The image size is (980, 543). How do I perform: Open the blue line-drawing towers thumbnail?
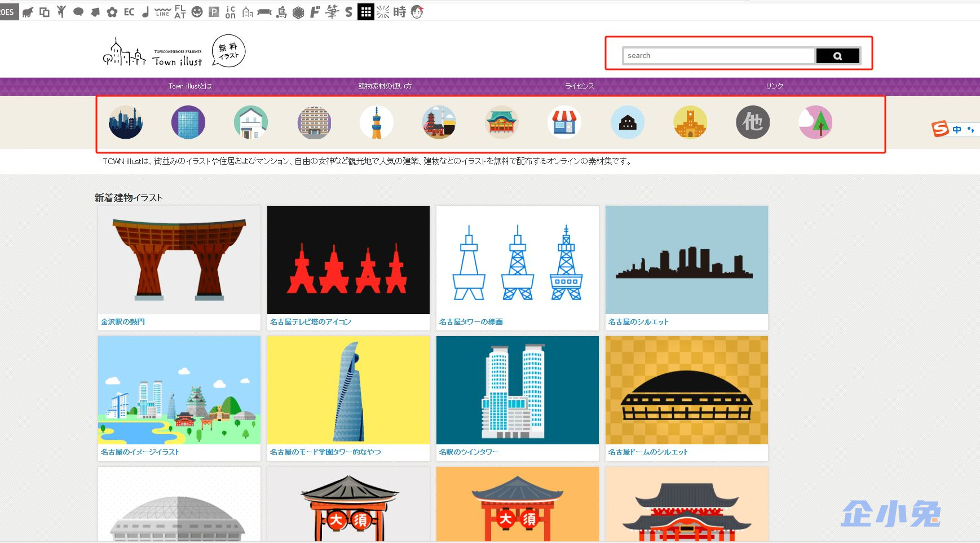click(x=518, y=260)
